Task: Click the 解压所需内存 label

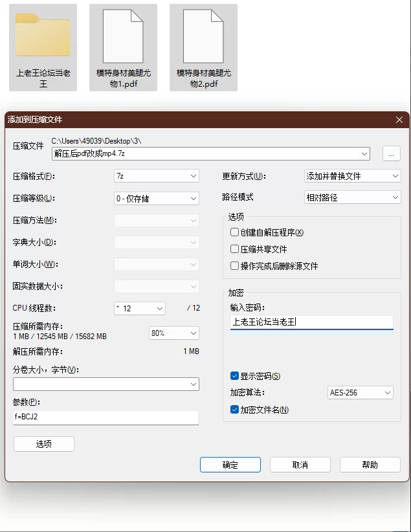Action: point(38,351)
